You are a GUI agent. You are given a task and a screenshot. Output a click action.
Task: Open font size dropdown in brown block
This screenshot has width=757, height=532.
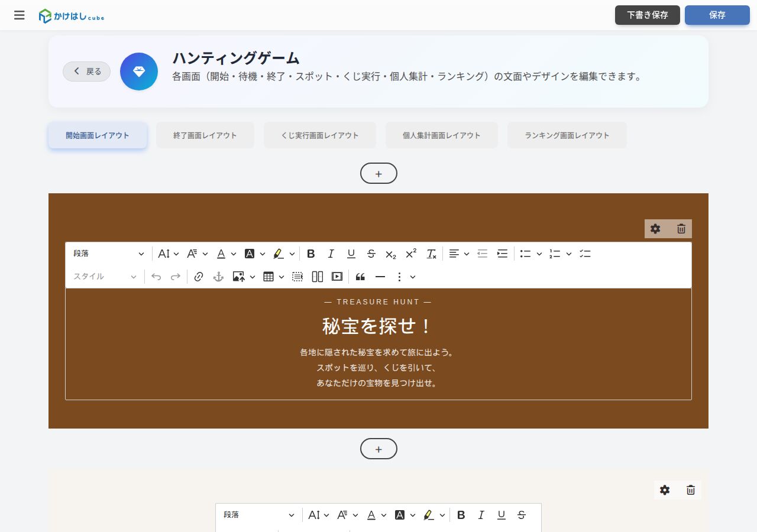169,254
